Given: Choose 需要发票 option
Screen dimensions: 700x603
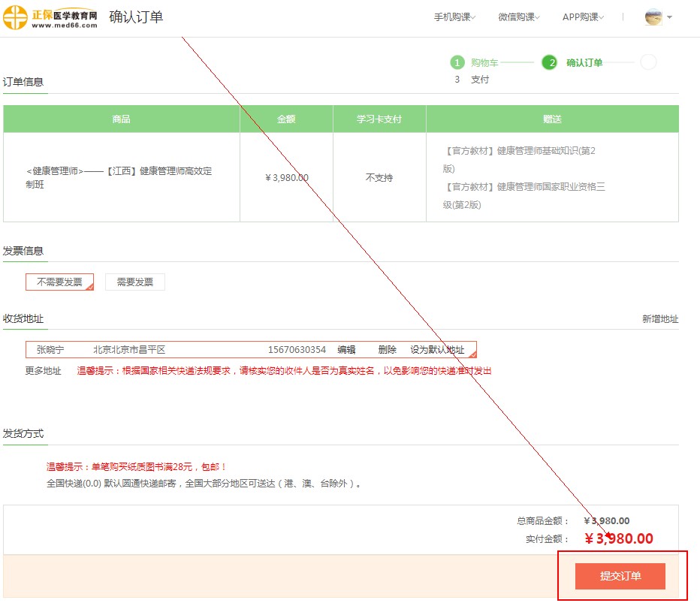Looking at the screenshot, I should pyautogui.click(x=135, y=282).
